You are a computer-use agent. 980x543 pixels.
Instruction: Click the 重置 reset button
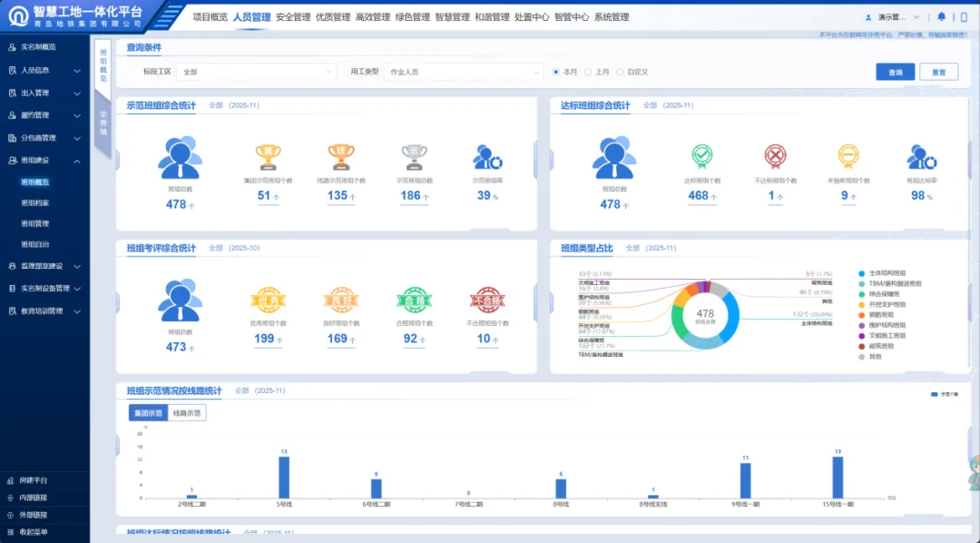(x=938, y=72)
